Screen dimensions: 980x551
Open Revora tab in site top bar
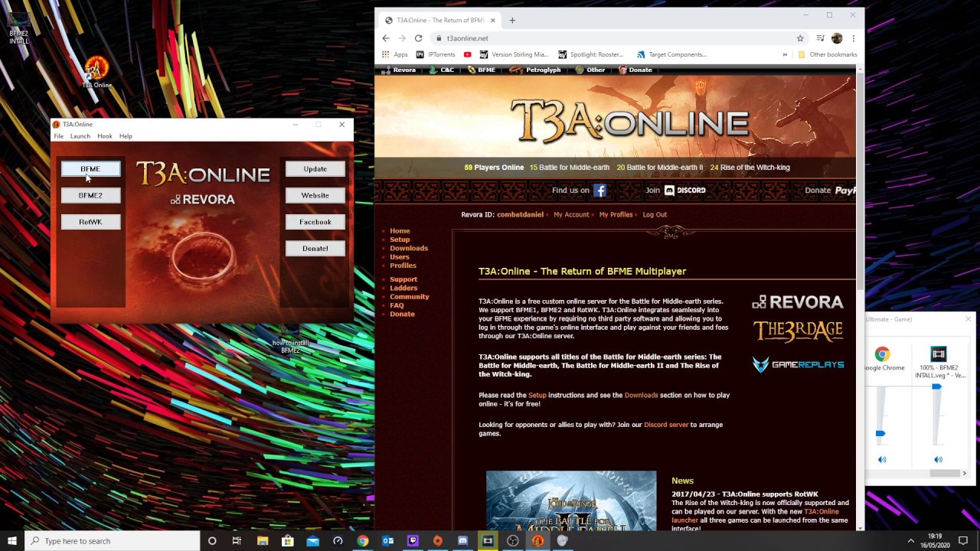[399, 70]
